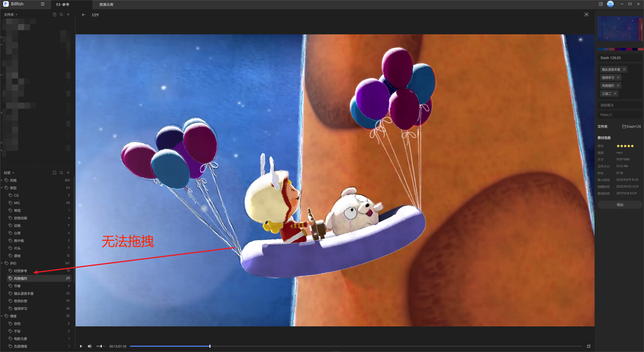Open the Stash126 folder link
This screenshot has height=352, width=644.
point(631,126)
